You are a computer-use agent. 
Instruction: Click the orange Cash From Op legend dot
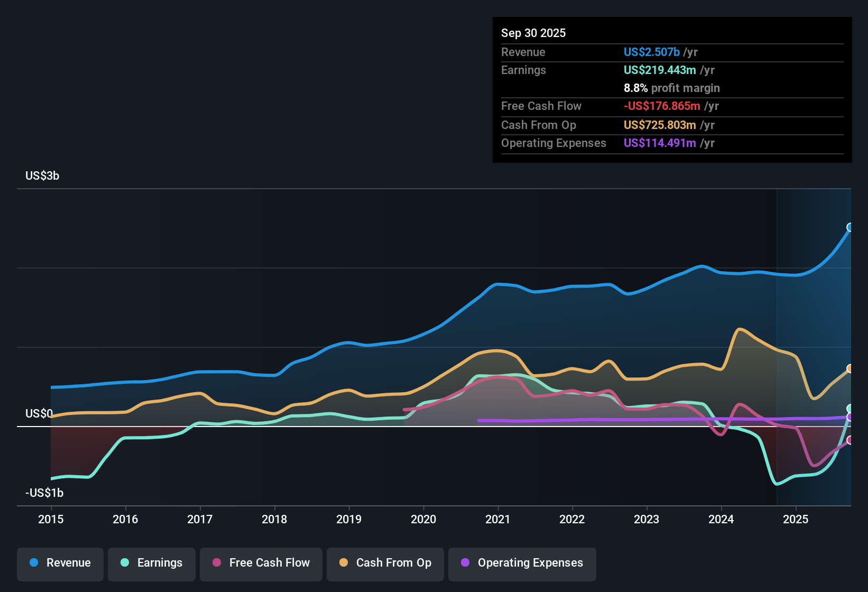point(344,563)
